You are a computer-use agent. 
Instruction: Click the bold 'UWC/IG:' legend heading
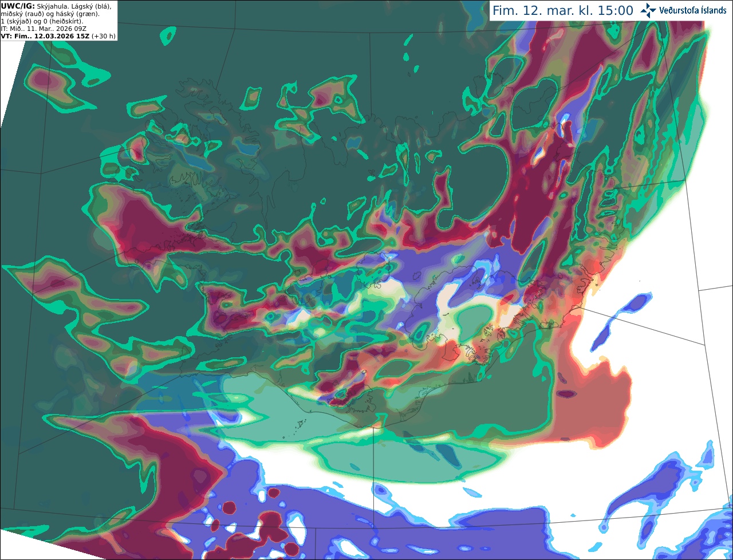(18, 6)
